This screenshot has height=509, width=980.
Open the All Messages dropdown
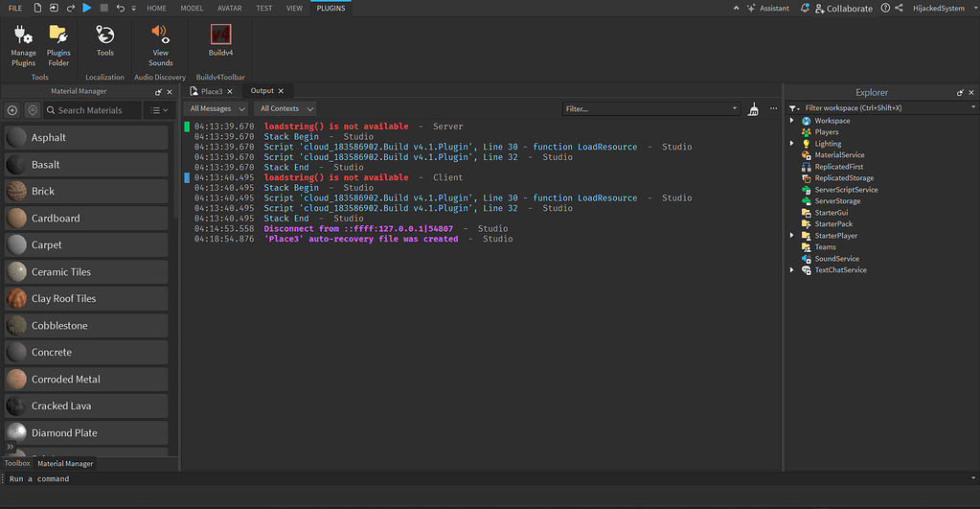[216, 109]
